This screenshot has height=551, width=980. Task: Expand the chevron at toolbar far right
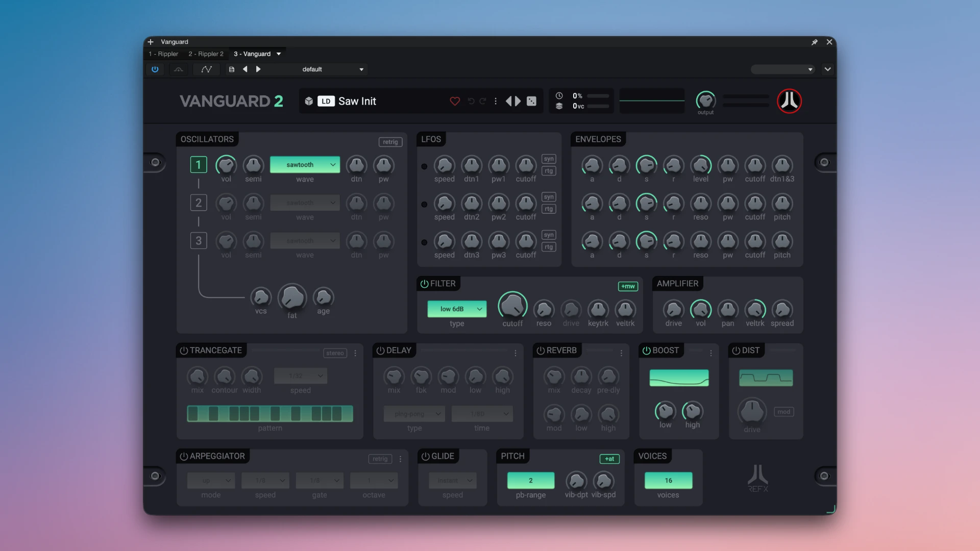pos(827,69)
